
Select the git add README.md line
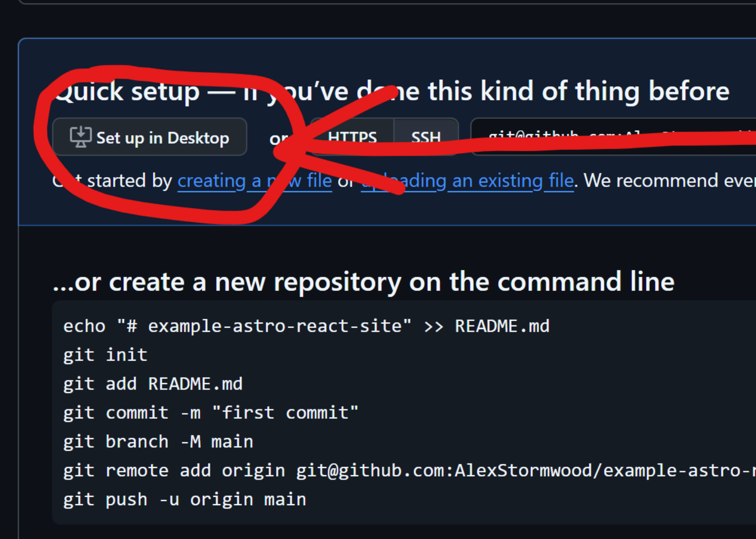[x=153, y=384]
